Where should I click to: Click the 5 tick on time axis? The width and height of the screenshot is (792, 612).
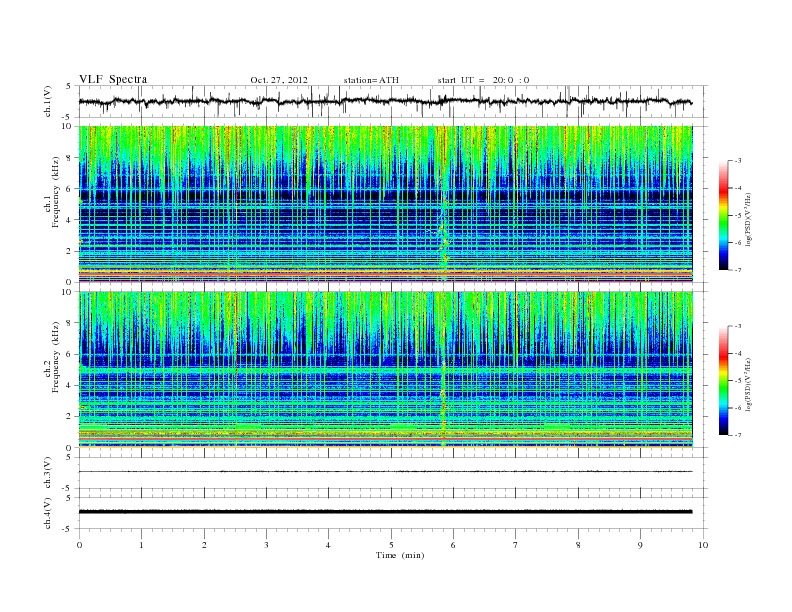[x=391, y=545]
